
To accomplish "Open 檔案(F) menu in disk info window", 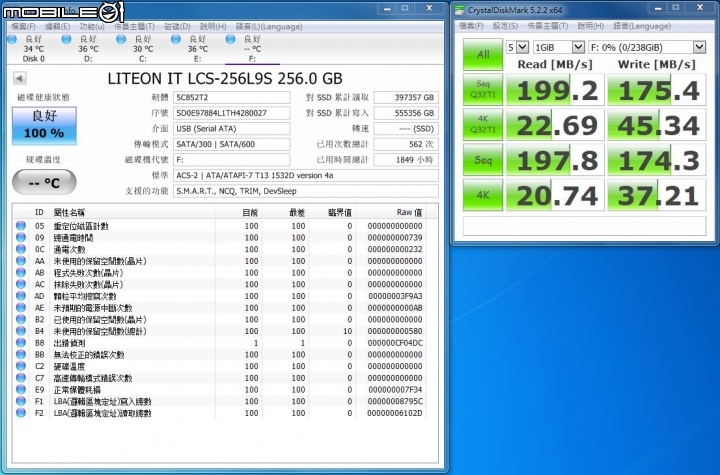I will tap(23, 27).
